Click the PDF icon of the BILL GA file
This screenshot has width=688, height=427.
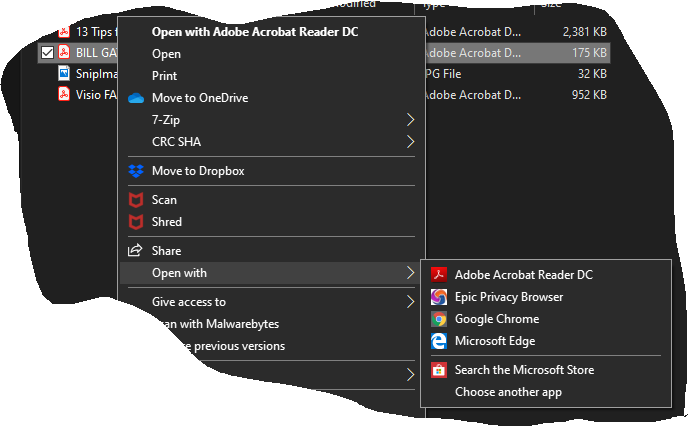point(64,53)
